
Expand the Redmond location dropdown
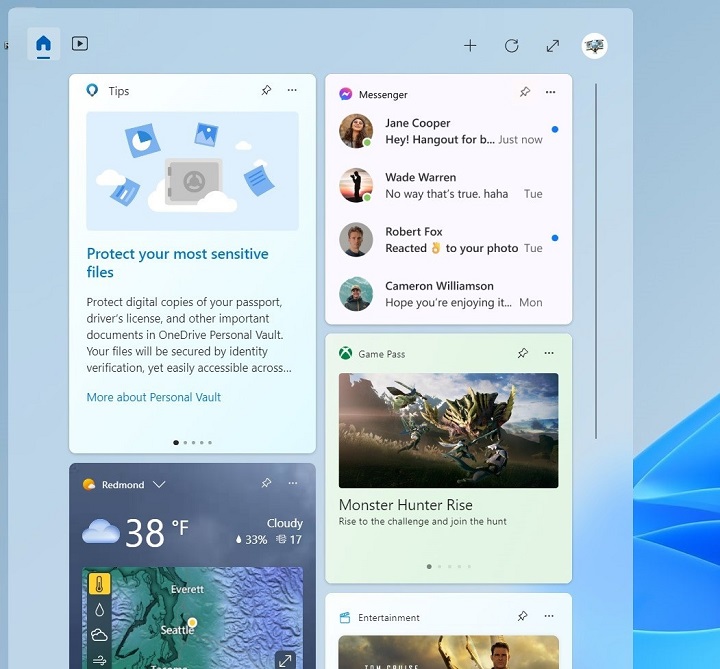(159, 485)
